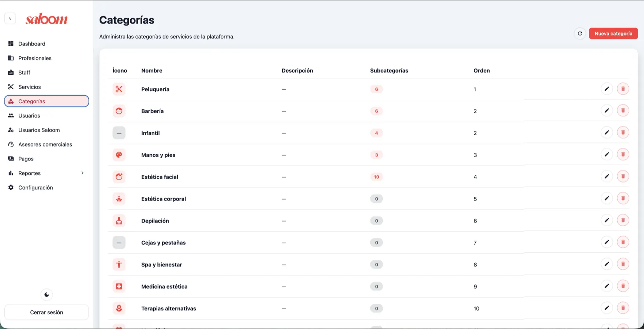
Task: Refresh the categories list
Action: coord(580,33)
